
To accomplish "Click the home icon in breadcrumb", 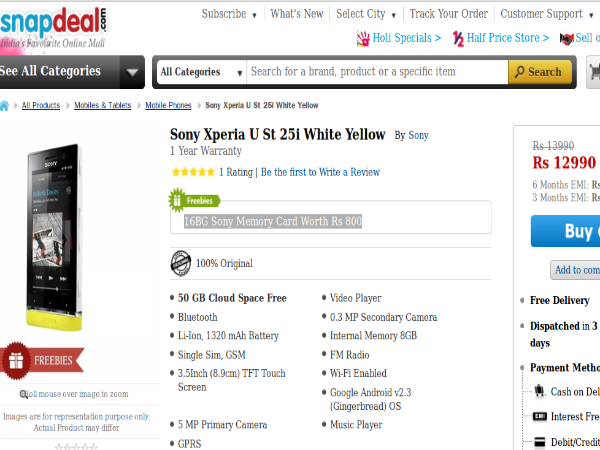I will pyautogui.click(x=4, y=106).
